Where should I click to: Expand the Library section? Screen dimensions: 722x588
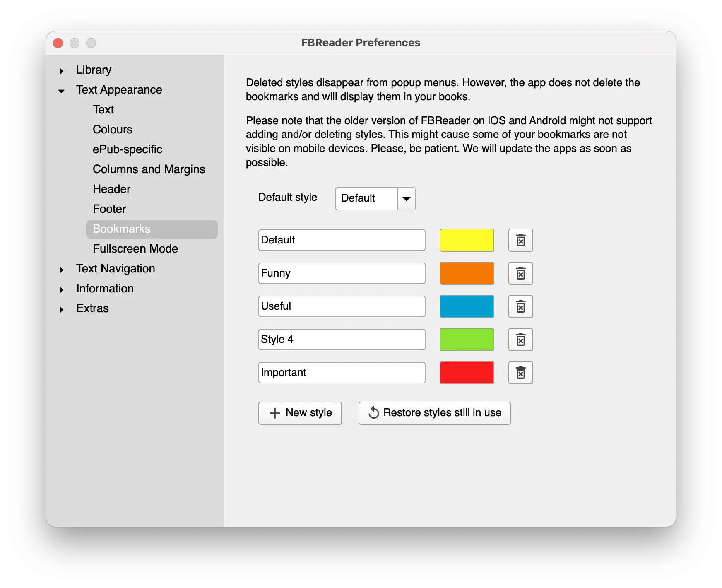(61, 71)
